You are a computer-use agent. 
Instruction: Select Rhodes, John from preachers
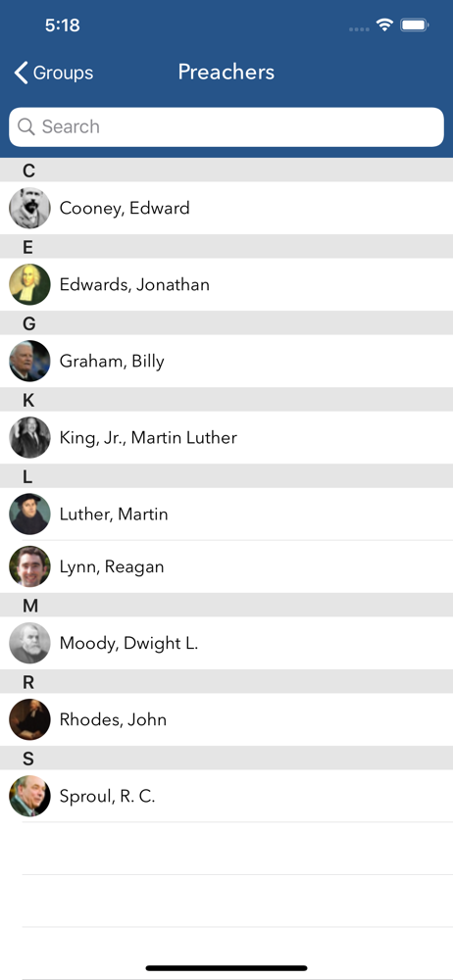pyautogui.click(x=226, y=719)
